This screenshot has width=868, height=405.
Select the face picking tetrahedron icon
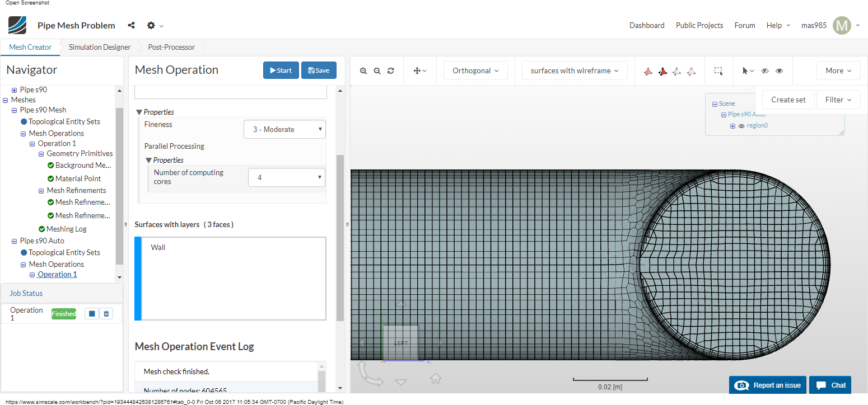[x=662, y=71]
